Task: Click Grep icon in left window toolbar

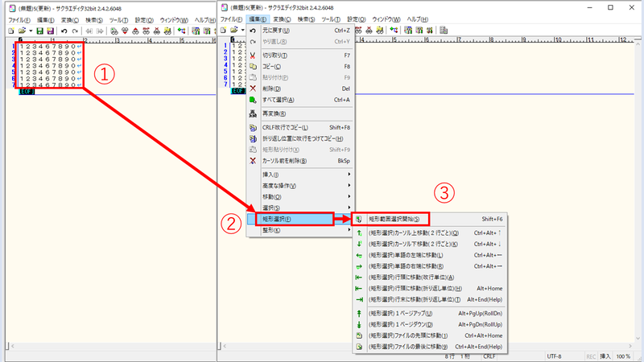Action: (167, 31)
